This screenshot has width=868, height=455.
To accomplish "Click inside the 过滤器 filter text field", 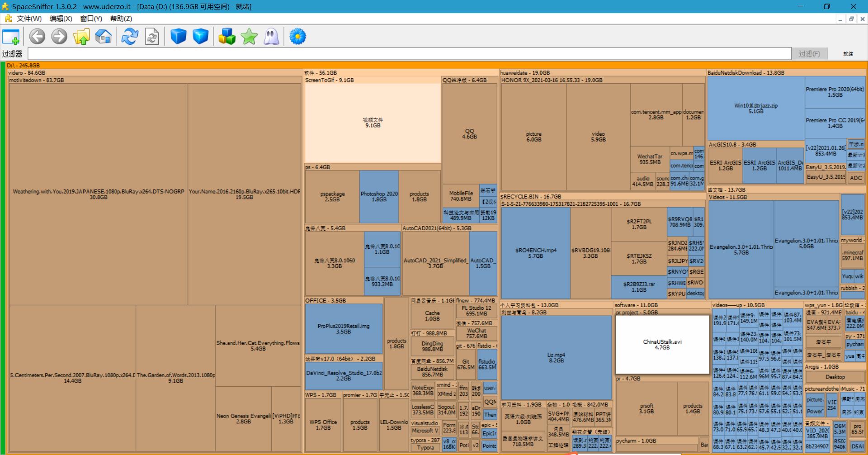I will pos(409,54).
